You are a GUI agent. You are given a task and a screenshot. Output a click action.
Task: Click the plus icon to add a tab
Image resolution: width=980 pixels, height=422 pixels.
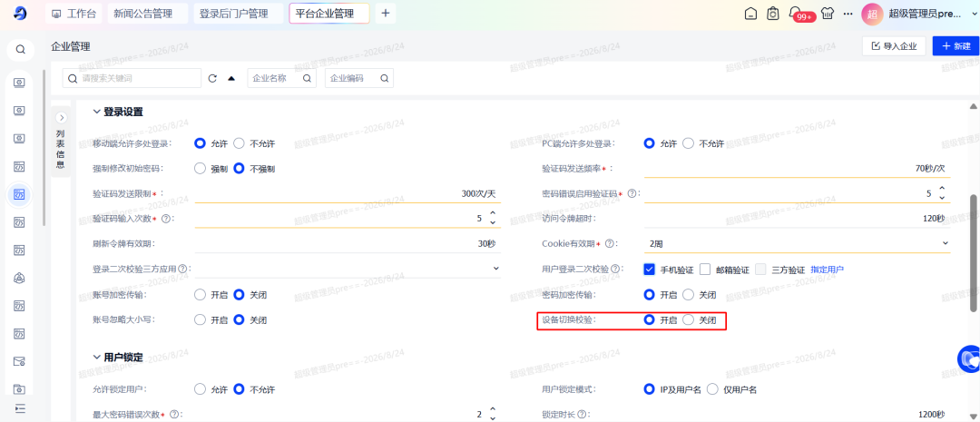pos(385,13)
